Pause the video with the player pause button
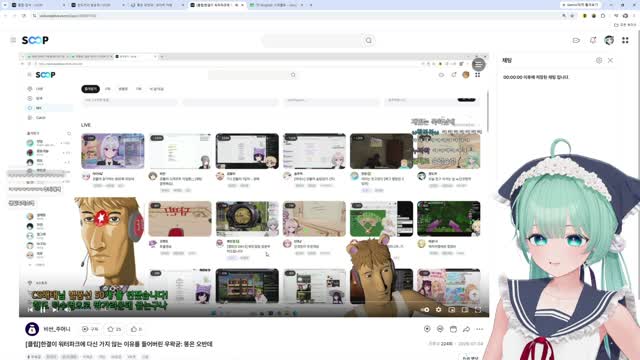Image resolution: width=640 pixels, height=360 pixels. (x=42, y=310)
